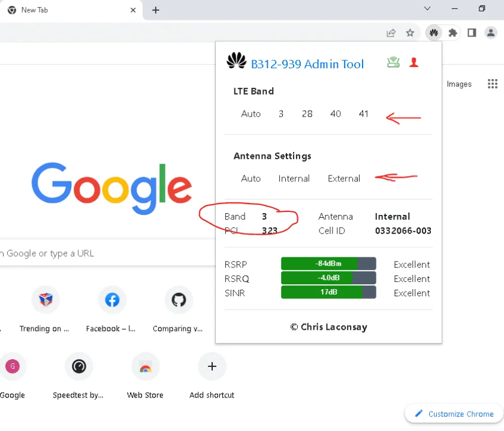
Task: Click the Band value 3 in status
Action: (x=264, y=217)
